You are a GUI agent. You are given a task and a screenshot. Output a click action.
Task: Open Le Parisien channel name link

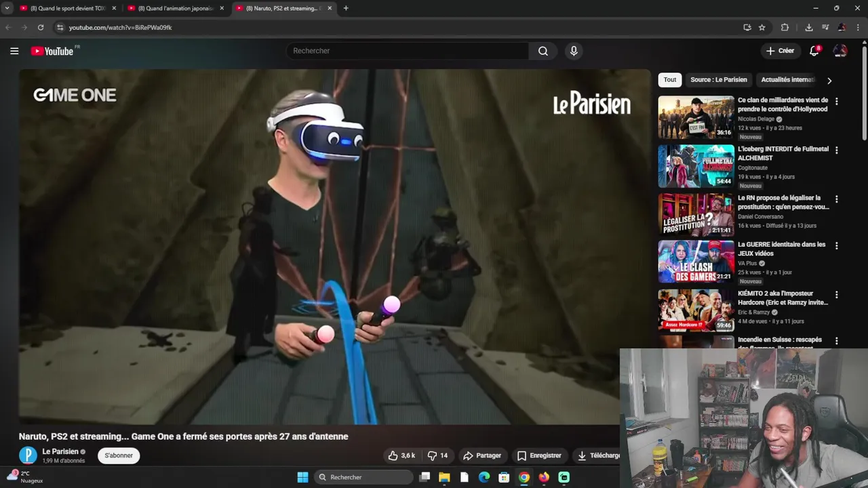click(x=60, y=451)
